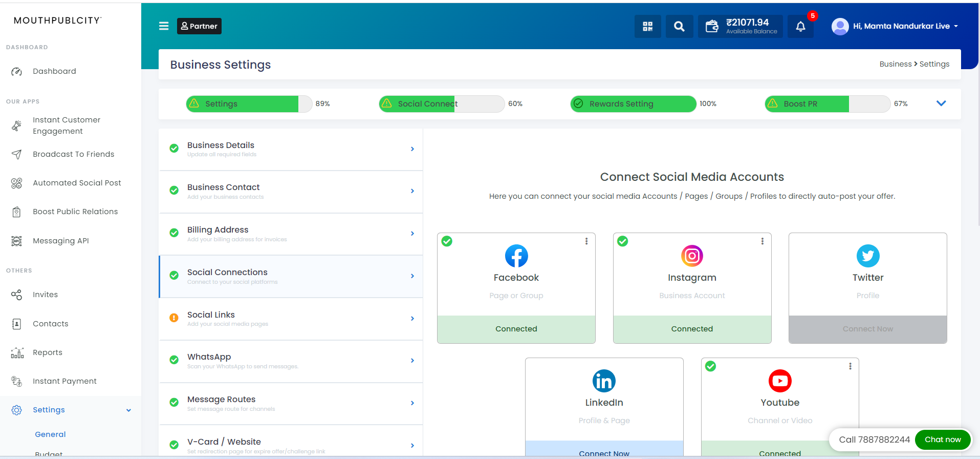Image resolution: width=980 pixels, height=459 pixels.
Task: Open Facebook card three-dot menu
Action: [x=586, y=241]
